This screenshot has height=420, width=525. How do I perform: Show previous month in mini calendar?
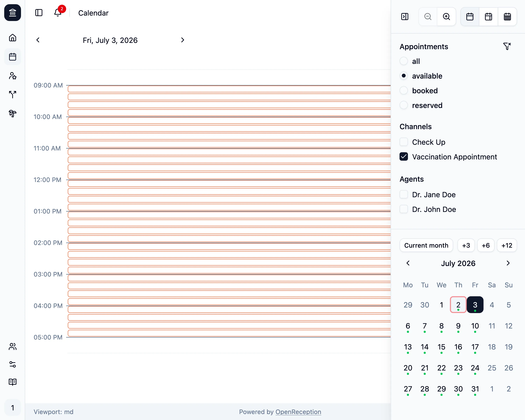(x=408, y=263)
